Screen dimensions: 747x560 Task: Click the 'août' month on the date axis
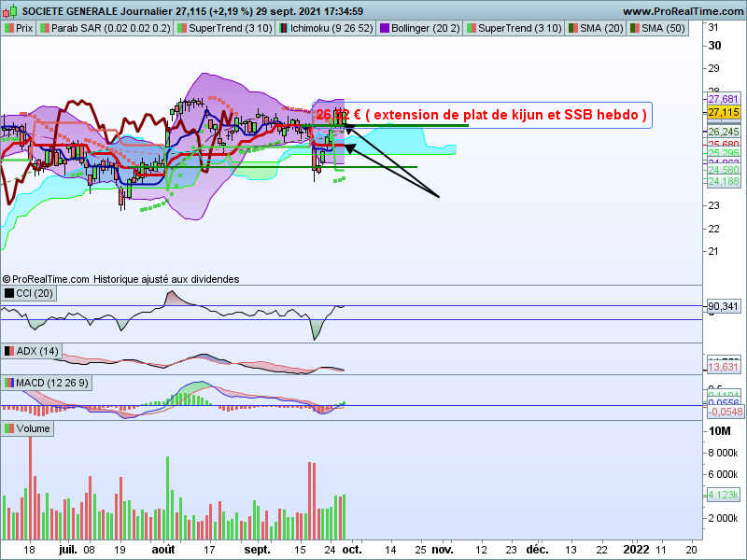162,550
